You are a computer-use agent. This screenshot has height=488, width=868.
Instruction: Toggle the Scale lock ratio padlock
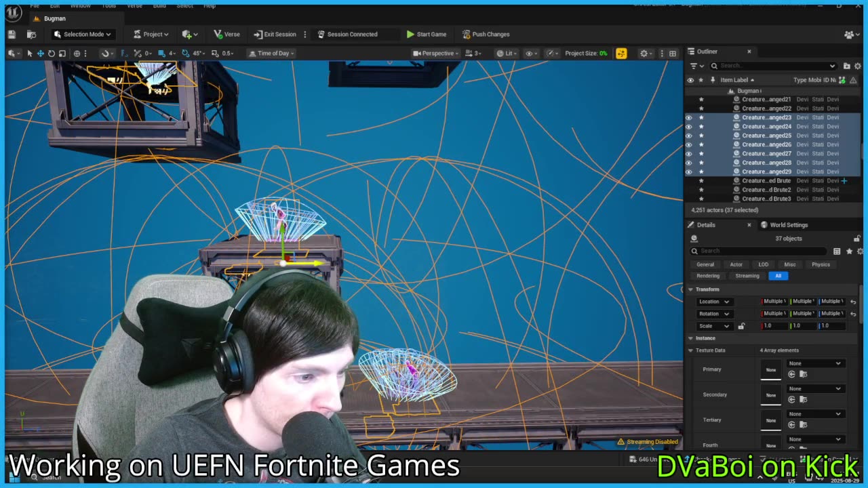[x=741, y=326]
